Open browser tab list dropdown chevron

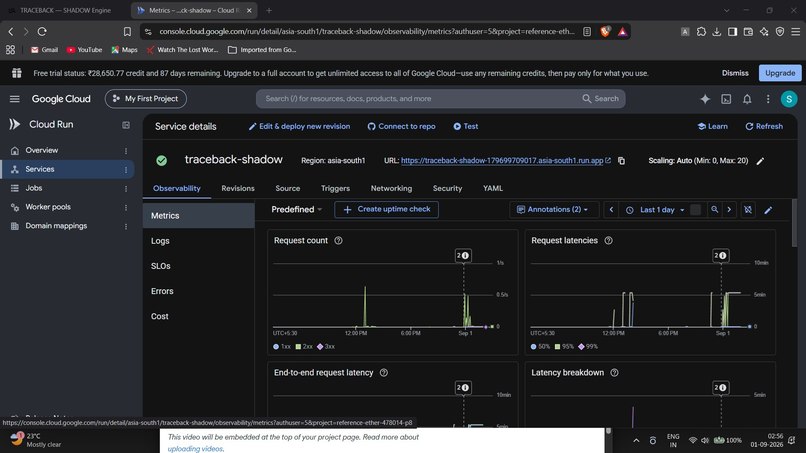pyautogui.click(x=726, y=10)
